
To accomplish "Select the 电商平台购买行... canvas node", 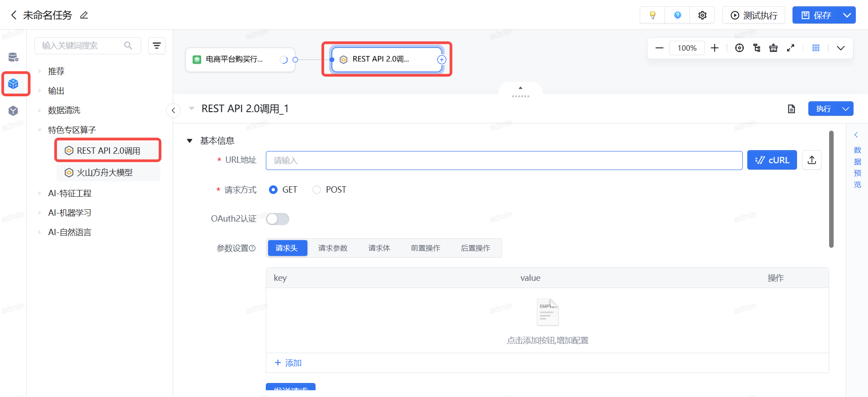I will pos(240,60).
